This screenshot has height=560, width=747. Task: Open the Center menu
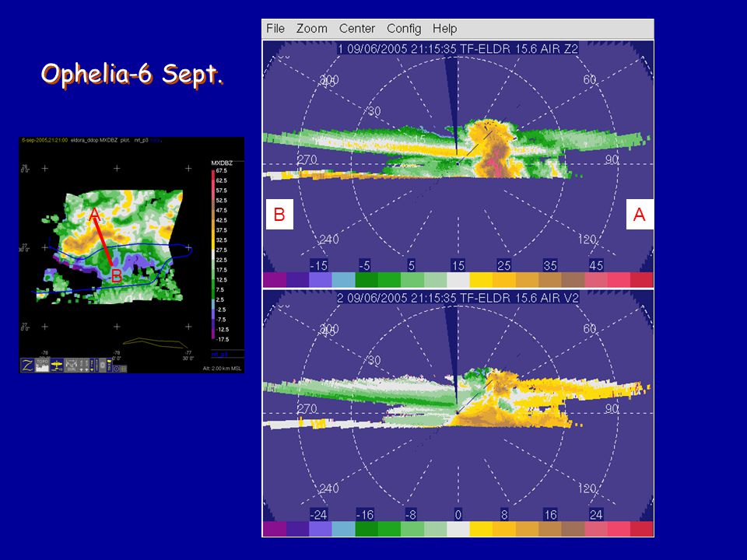click(x=357, y=29)
